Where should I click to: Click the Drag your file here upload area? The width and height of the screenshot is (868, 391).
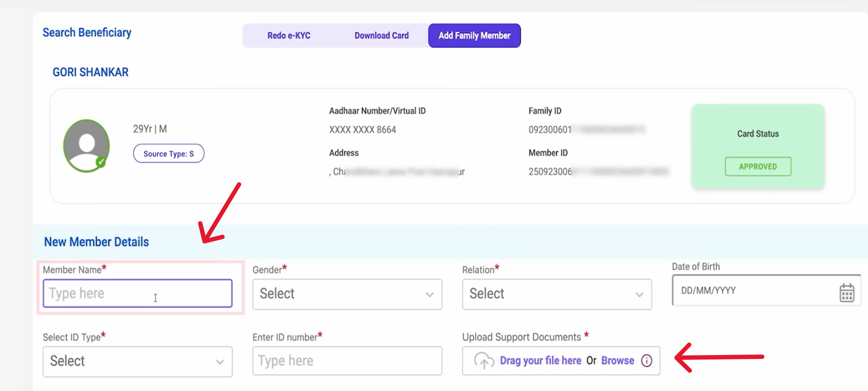click(541, 361)
